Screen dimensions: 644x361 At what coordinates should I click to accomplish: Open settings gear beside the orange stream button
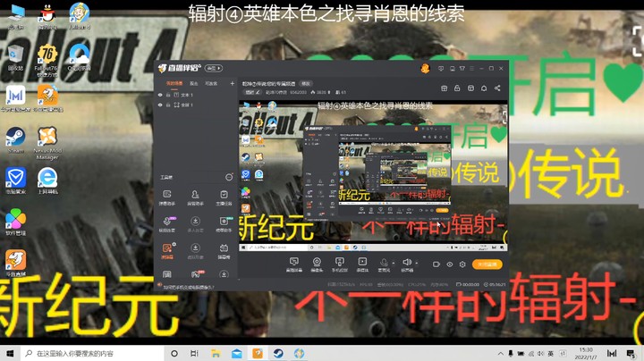[462, 264]
